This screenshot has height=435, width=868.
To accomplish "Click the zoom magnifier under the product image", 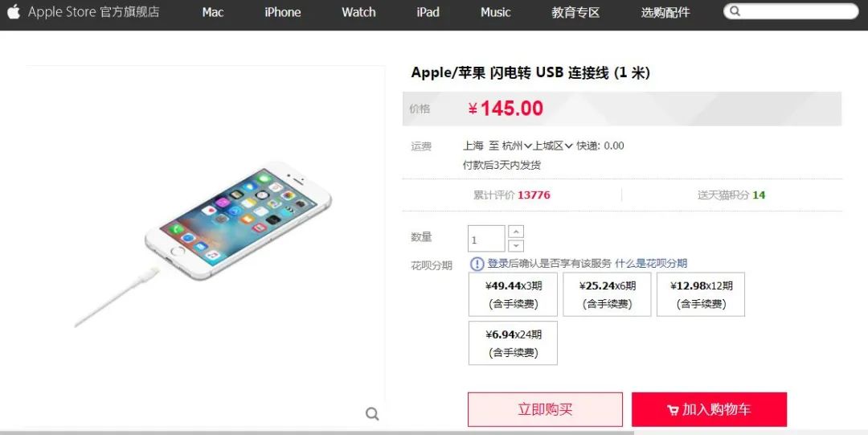I will pos(373,413).
